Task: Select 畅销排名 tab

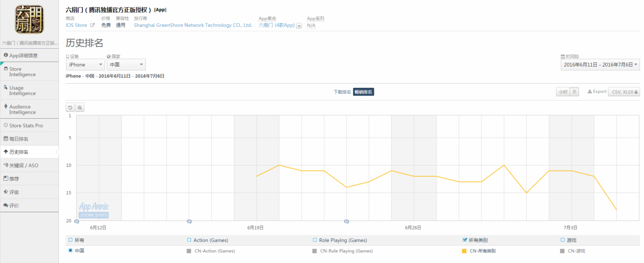Action: pos(364,92)
